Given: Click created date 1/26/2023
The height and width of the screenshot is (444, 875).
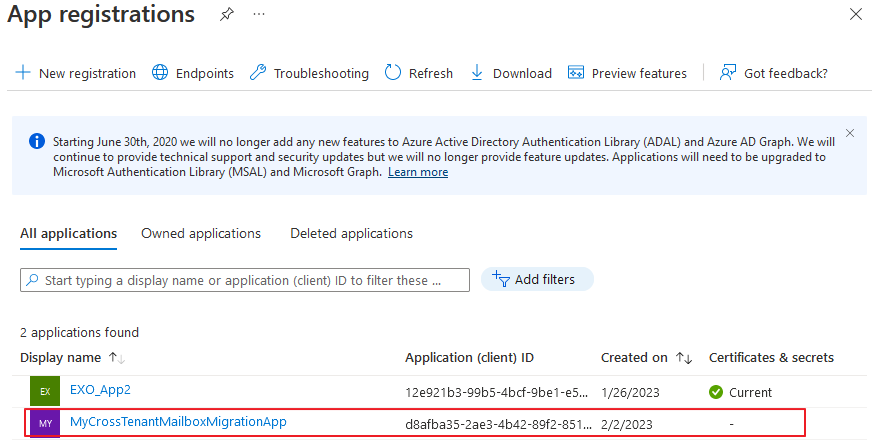Looking at the screenshot, I should click(x=630, y=392).
